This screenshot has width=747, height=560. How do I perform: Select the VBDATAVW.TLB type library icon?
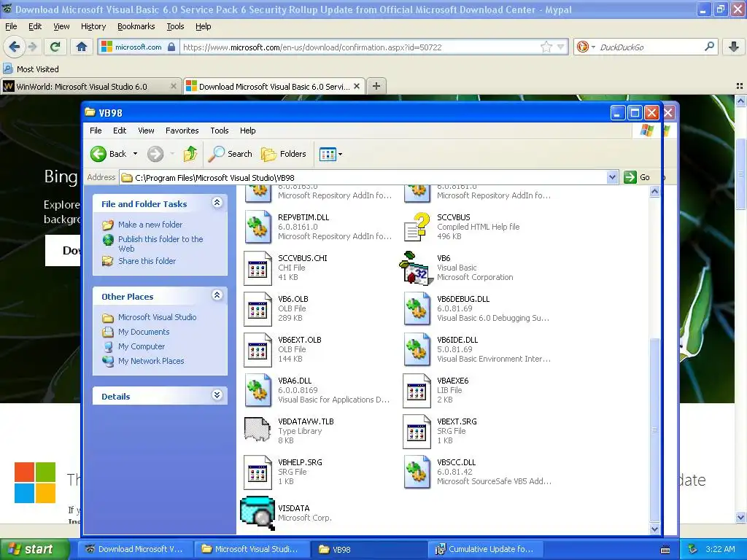258,429
